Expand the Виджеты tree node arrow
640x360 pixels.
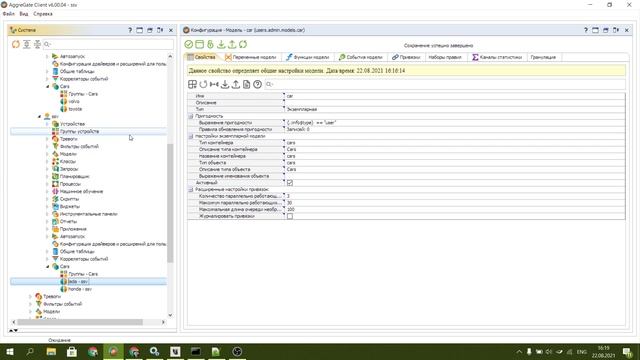click(x=47, y=207)
